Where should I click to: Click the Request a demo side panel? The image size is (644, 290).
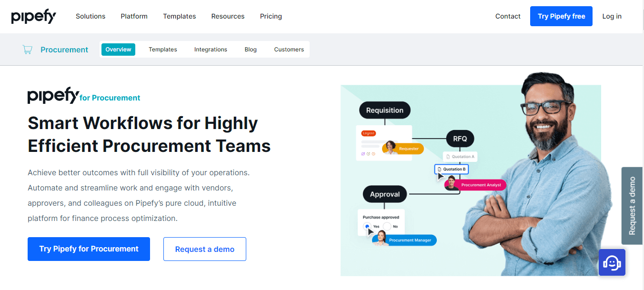tap(632, 205)
